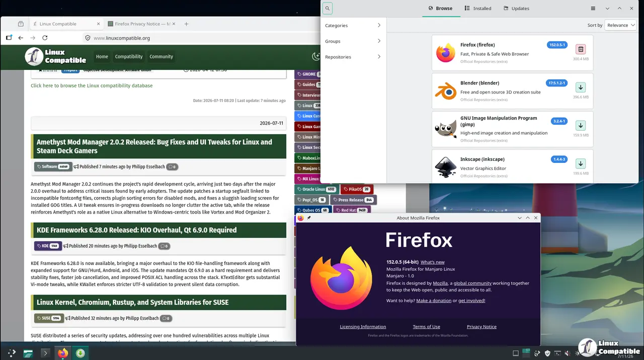Switch to the Installed tab
Image resolution: width=644 pixels, height=360 pixels.
(x=477, y=9)
